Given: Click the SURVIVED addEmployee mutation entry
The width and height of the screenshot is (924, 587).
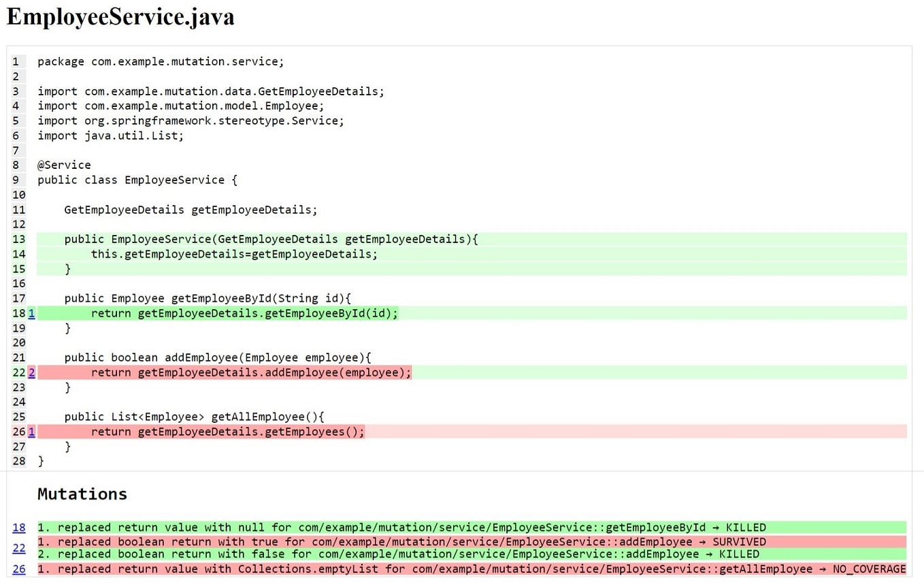Looking at the screenshot, I should [x=401, y=541].
